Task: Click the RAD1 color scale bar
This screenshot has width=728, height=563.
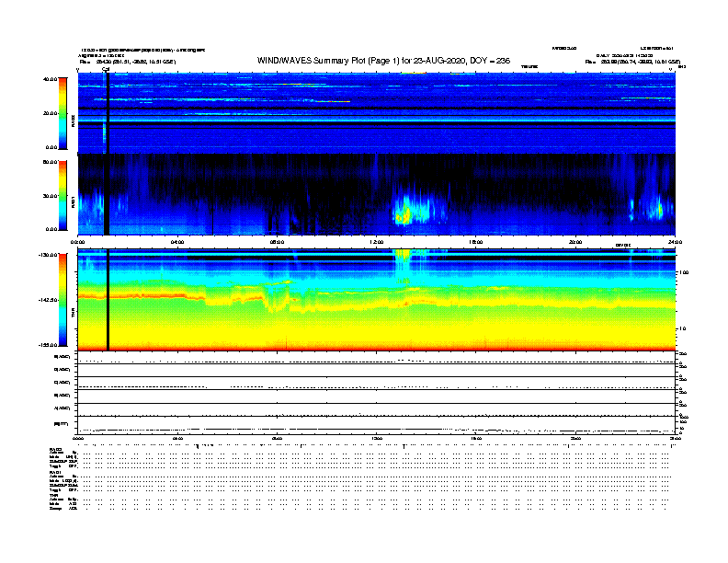Action: (63, 196)
